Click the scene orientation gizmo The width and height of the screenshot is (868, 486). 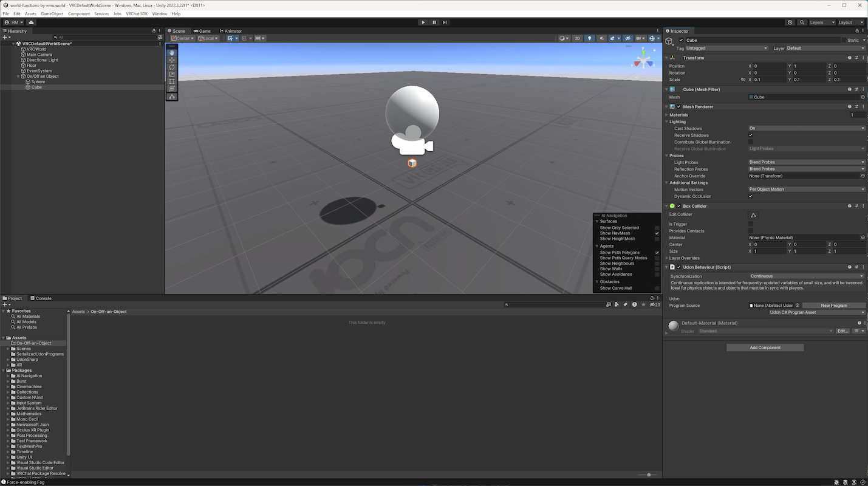[x=643, y=61]
